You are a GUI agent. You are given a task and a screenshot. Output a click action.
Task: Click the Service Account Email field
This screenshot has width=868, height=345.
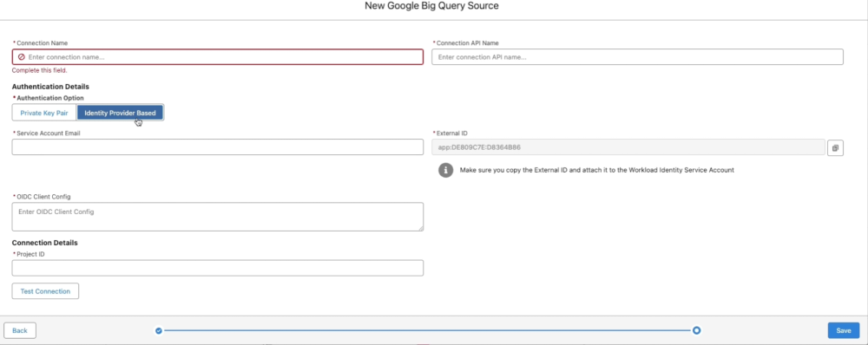coord(218,147)
